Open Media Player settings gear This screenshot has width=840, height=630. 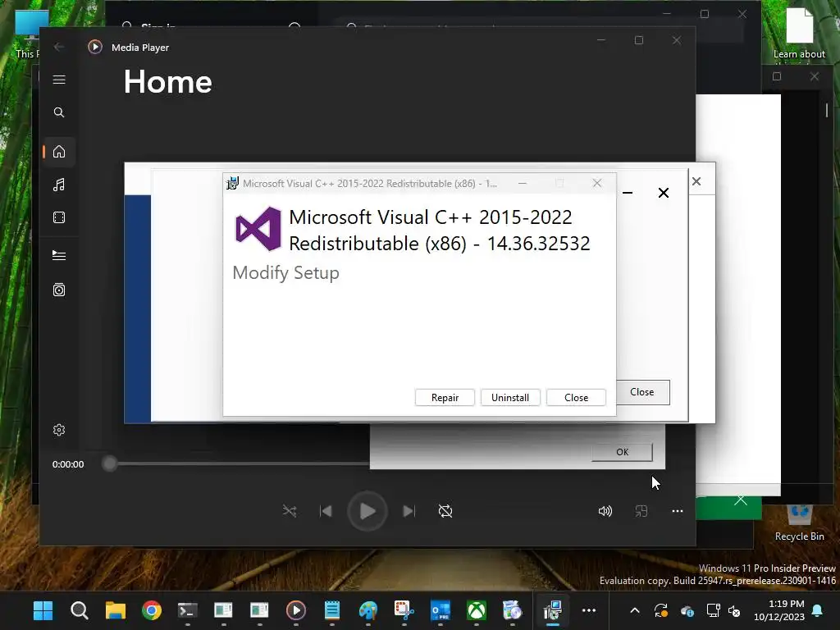point(59,430)
